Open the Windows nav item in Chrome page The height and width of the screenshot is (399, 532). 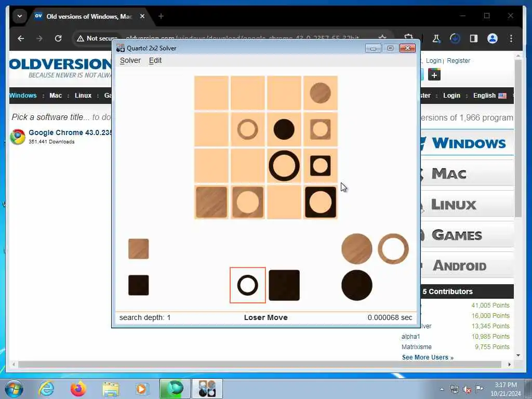pos(23,96)
